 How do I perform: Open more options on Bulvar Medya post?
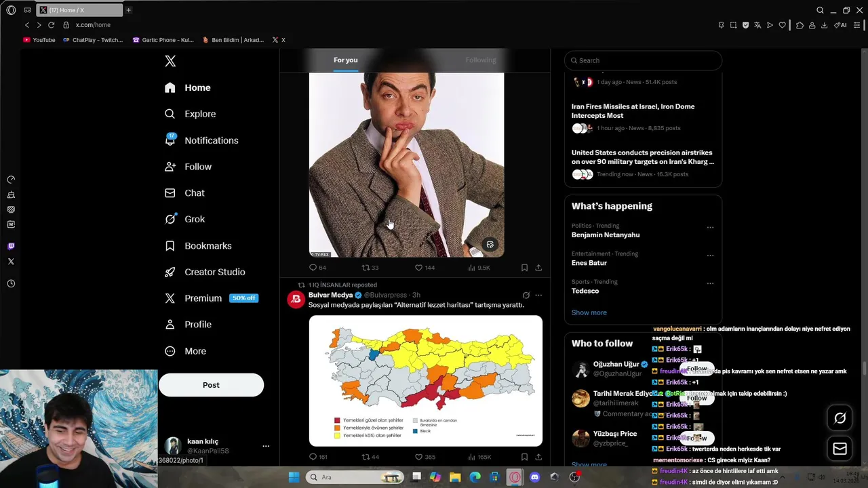click(x=538, y=296)
